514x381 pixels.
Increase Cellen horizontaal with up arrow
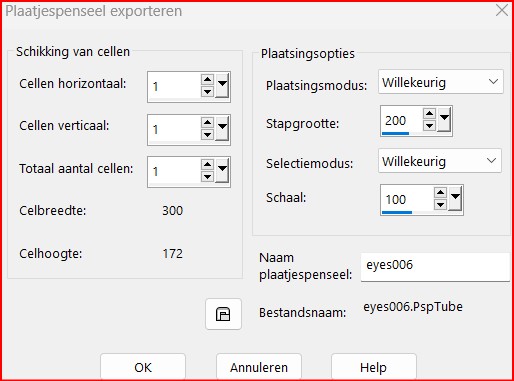207,80
